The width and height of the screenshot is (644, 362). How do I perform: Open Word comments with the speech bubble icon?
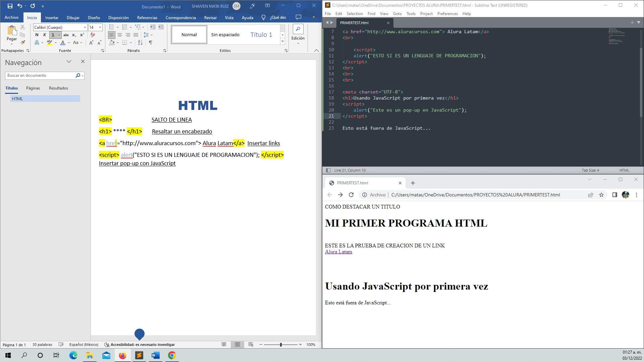(299, 17)
